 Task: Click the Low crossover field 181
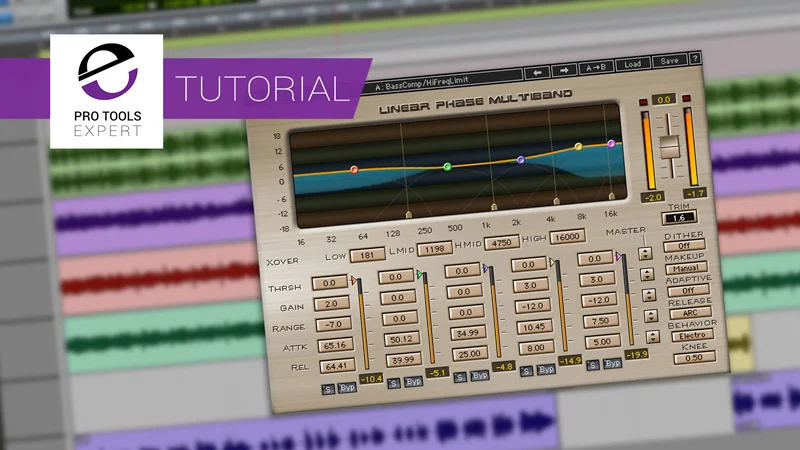367,255
